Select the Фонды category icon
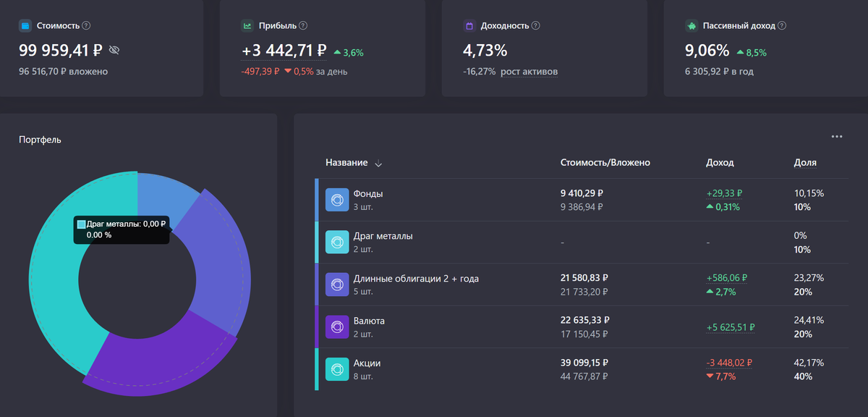Viewport: 868px width, 417px height. pyautogui.click(x=337, y=199)
